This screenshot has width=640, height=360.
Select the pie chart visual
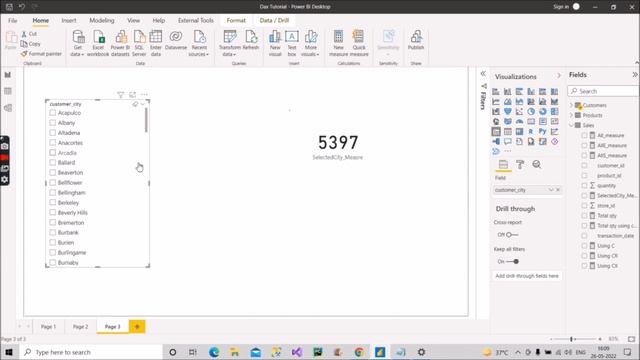[531, 111]
